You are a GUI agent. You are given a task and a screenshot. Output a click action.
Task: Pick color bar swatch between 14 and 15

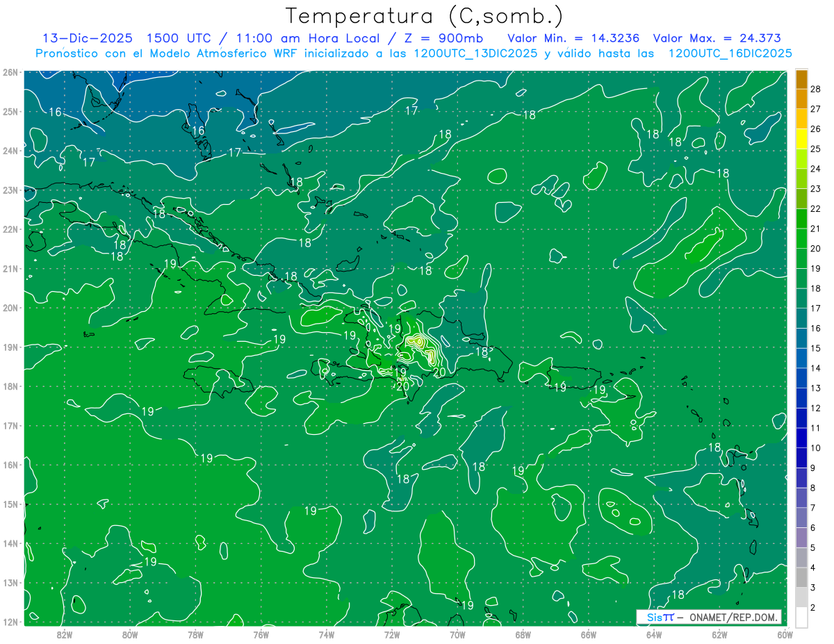click(801, 358)
